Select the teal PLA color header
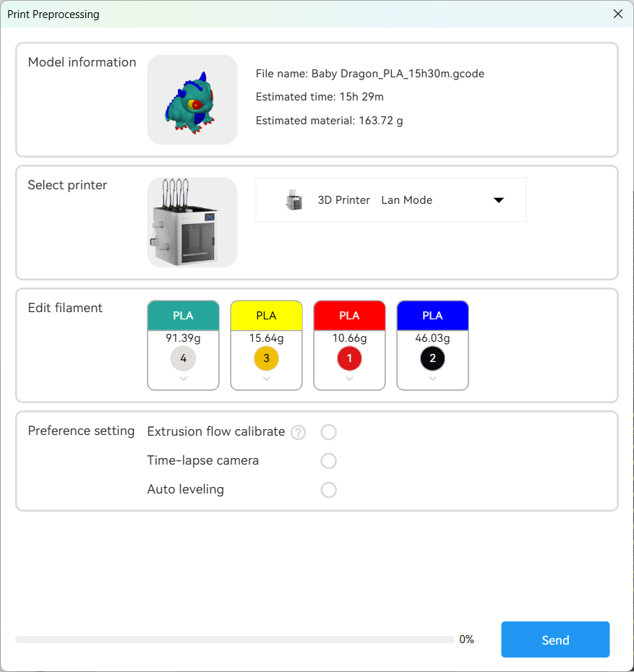This screenshot has height=672, width=634. click(183, 316)
